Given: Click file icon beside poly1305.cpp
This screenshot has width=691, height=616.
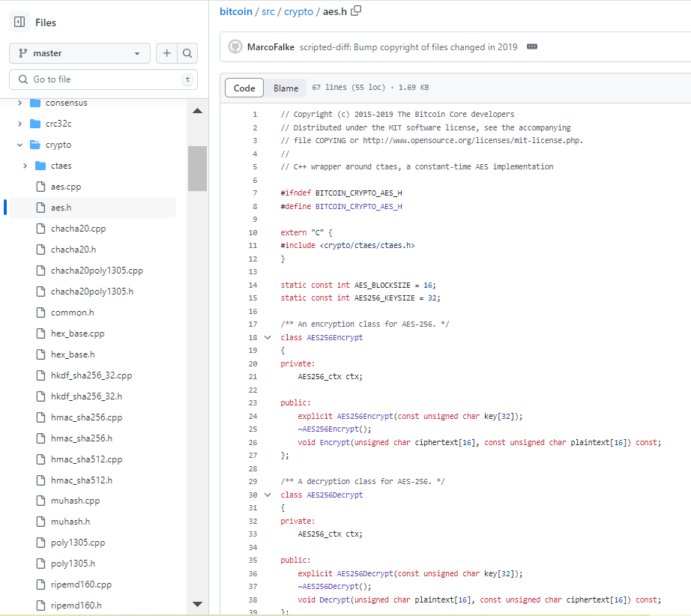Looking at the screenshot, I should [40, 543].
